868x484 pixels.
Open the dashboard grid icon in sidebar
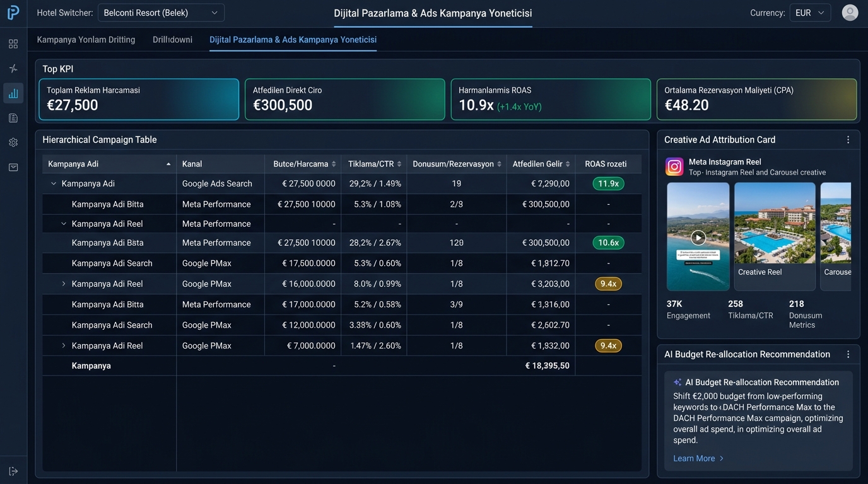(x=13, y=44)
